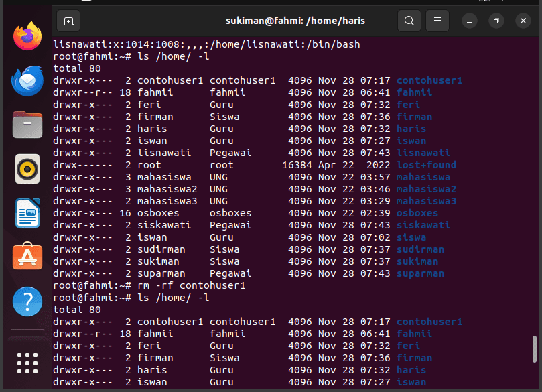Open Ubuntu Software store

pyautogui.click(x=27, y=256)
